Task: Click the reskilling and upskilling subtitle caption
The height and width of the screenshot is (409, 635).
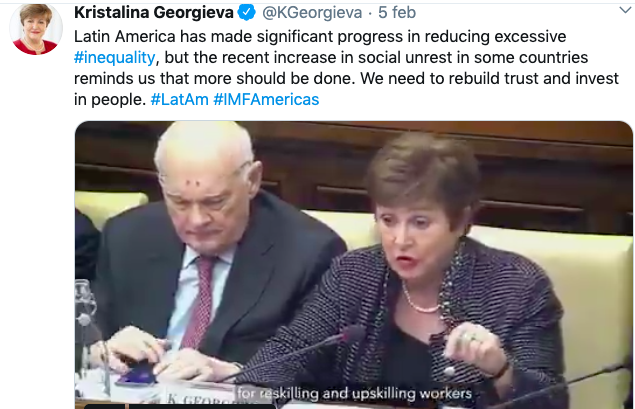Action: coord(354,394)
